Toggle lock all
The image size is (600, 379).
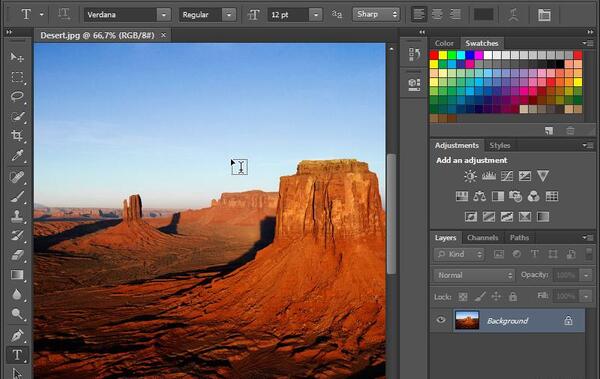pyautogui.click(x=513, y=297)
